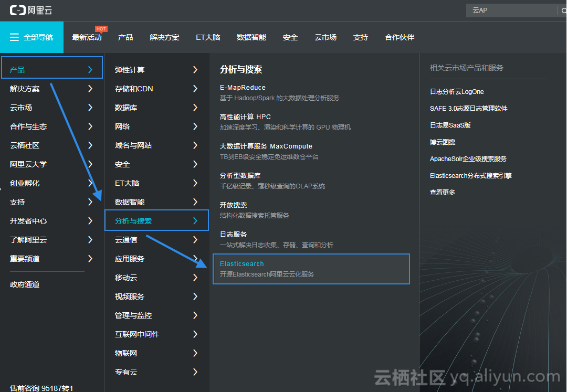Open Elasticsearch分布式搜索引擎 marketplace link
This screenshot has width=567, height=392.
[471, 176]
